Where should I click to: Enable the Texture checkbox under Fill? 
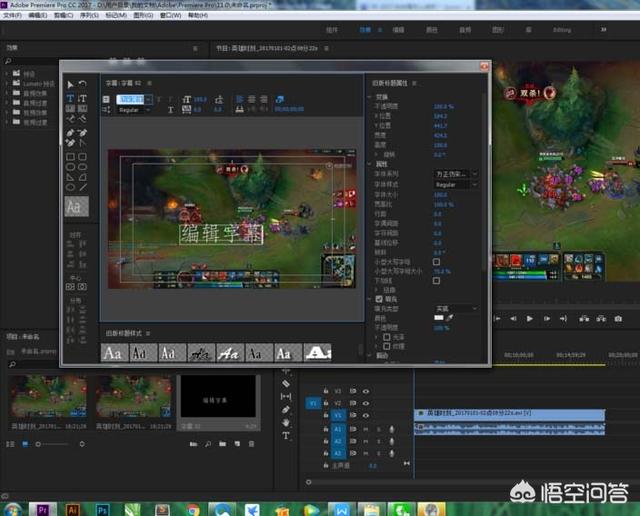click(387, 347)
